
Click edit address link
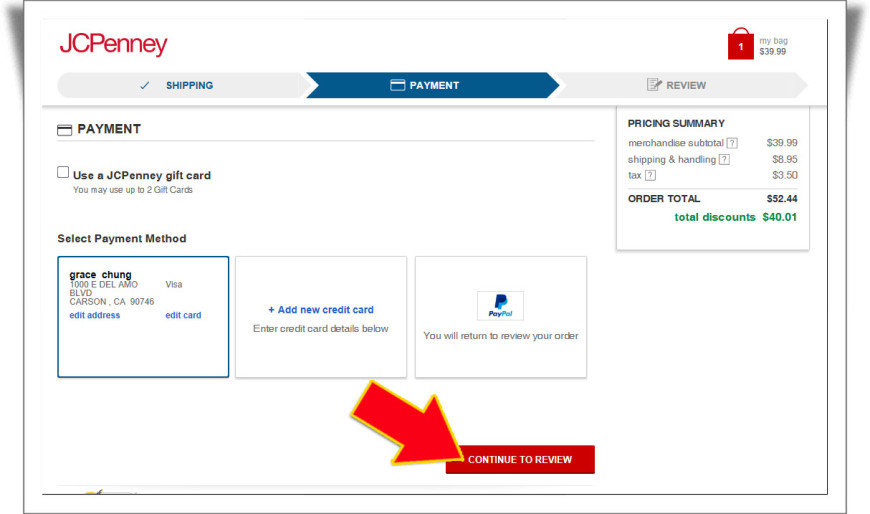coord(94,315)
